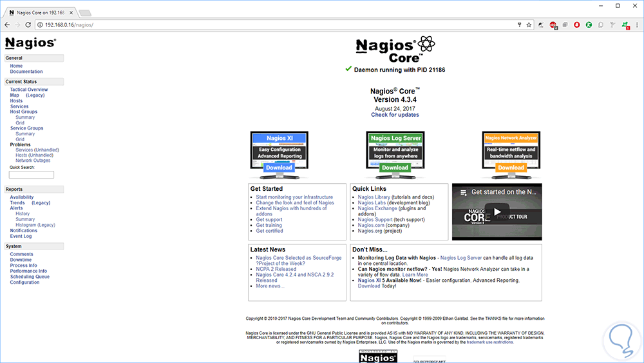Click the Nagios Core atom logo
This screenshot has height=363, width=644.
click(426, 44)
